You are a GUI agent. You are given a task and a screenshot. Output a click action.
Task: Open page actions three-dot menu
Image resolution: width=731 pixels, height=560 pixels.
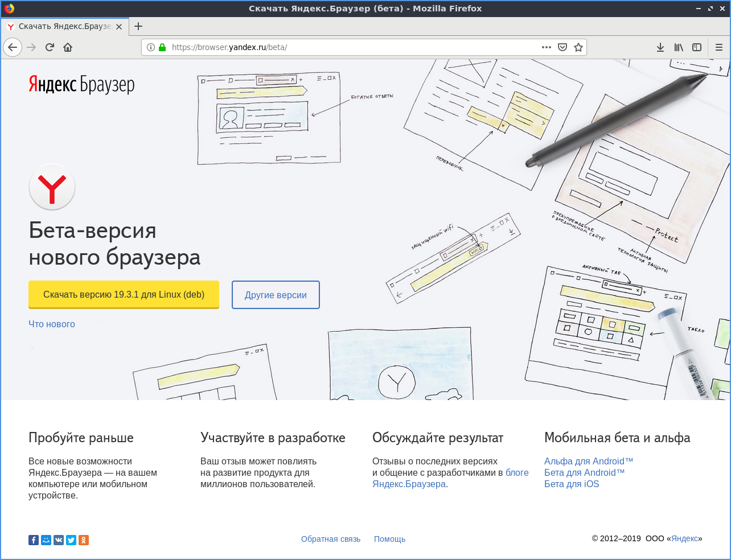[547, 47]
